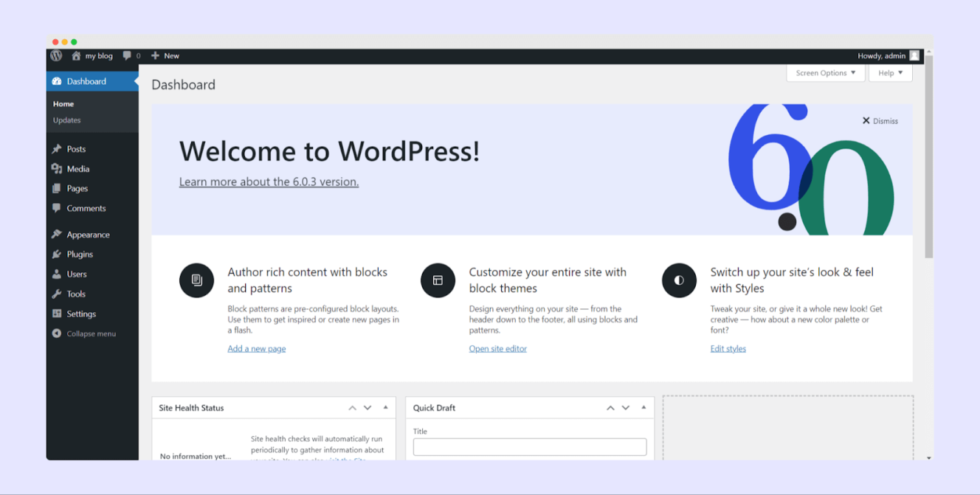Click Collapse menu text
980x495 pixels.
92,333
